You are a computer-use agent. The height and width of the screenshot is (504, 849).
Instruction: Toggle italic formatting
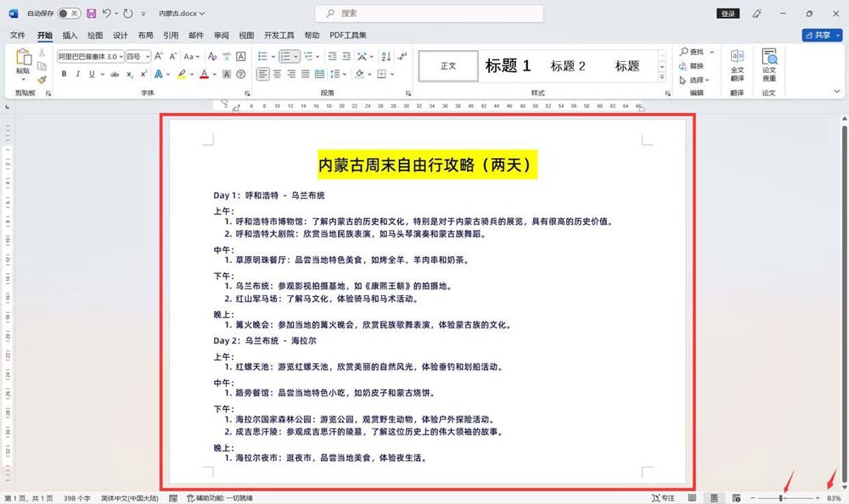(x=77, y=74)
